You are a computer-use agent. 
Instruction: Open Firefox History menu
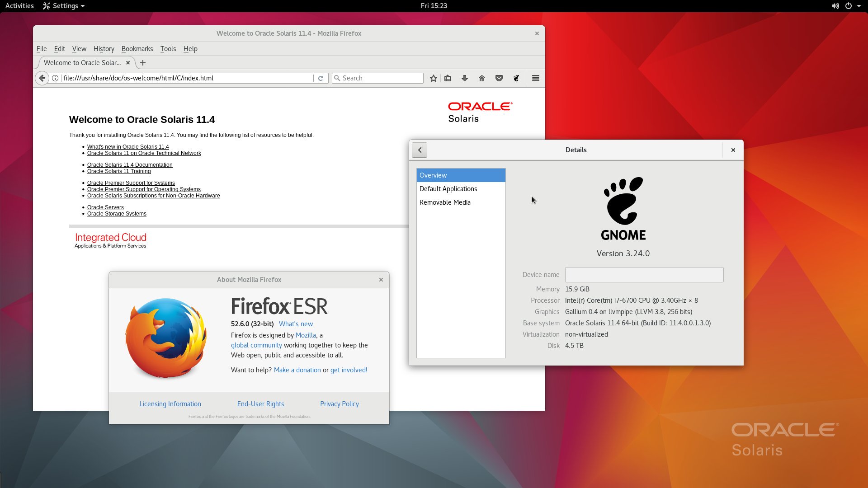click(104, 49)
